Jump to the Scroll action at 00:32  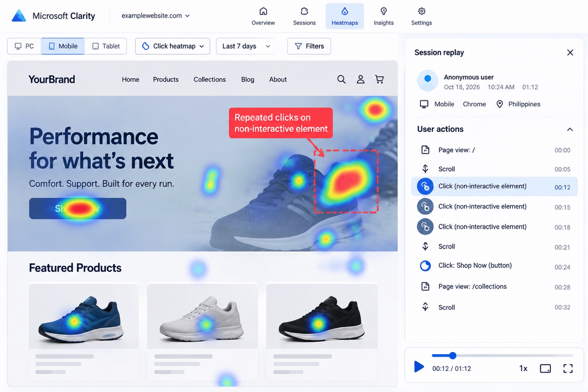[495, 307]
